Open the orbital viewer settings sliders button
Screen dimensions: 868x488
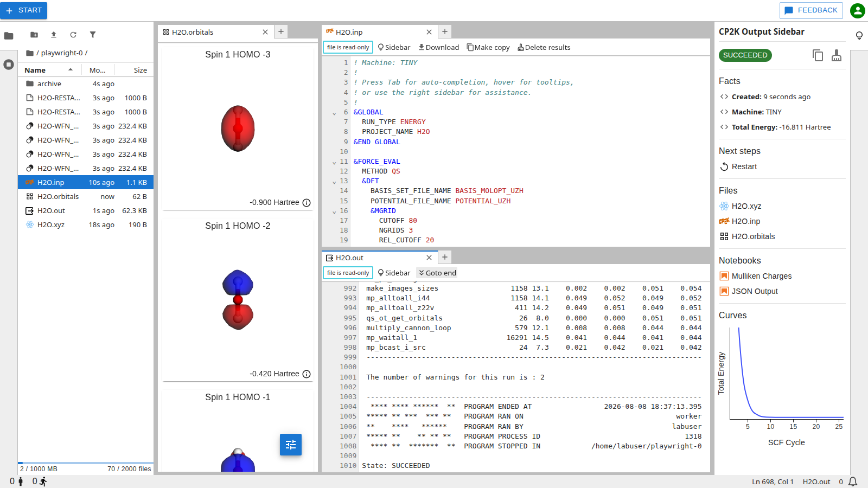pyautogui.click(x=291, y=445)
